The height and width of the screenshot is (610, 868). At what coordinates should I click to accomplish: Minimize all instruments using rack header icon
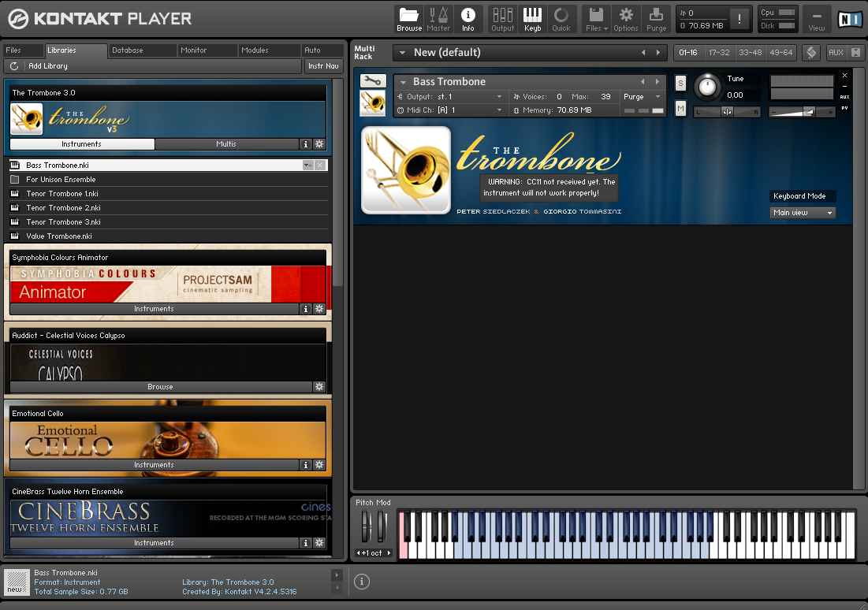(856, 53)
